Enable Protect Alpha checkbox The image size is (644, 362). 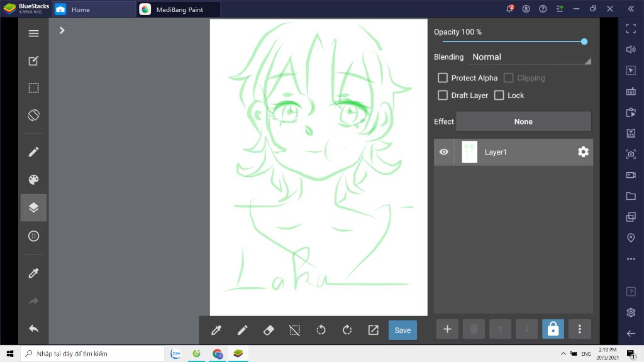pyautogui.click(x=442, y=77)
